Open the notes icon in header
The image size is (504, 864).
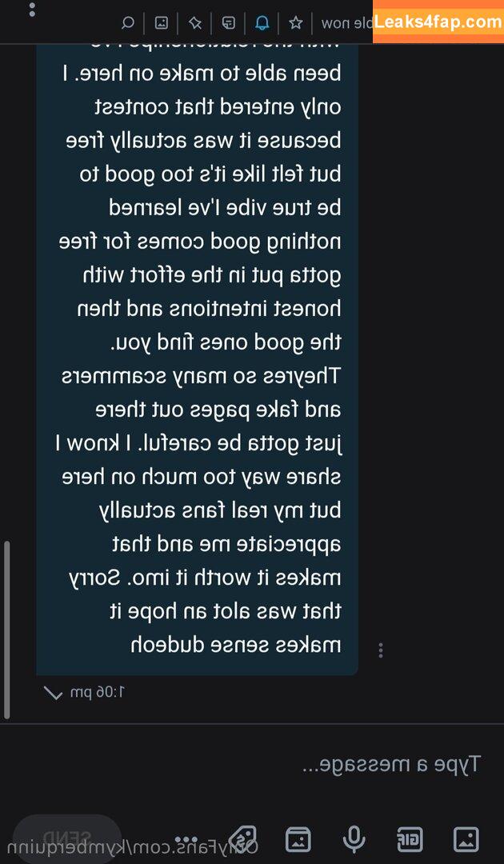click(x=229, y=22)
